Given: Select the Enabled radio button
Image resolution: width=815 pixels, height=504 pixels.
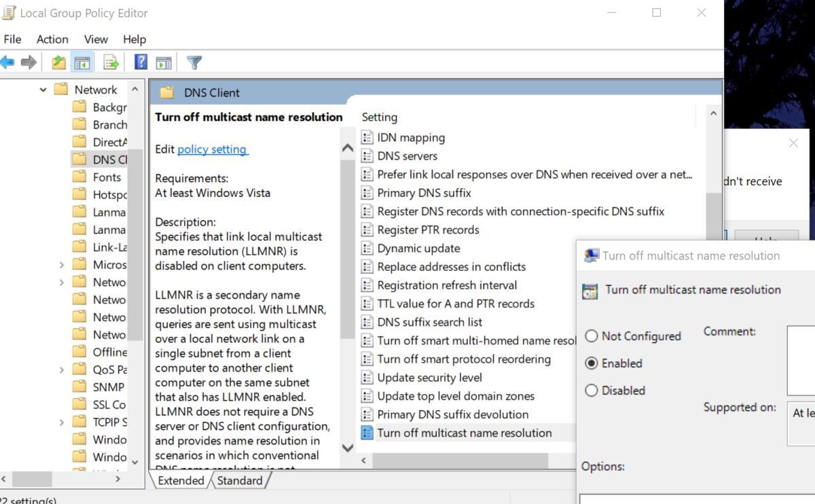Looking at the screenshot, I should pyautogui.click(x=592, y=363).
